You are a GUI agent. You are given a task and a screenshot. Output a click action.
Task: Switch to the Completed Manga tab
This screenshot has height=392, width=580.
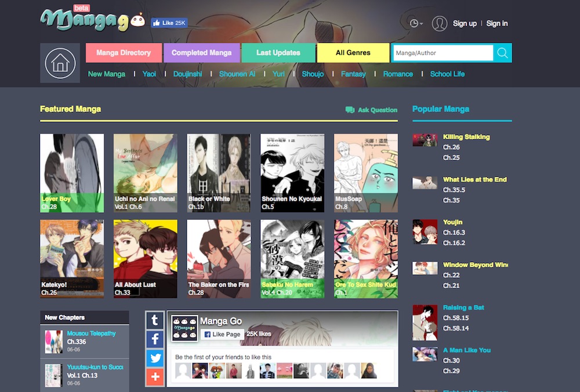click(x=201, y=53)
